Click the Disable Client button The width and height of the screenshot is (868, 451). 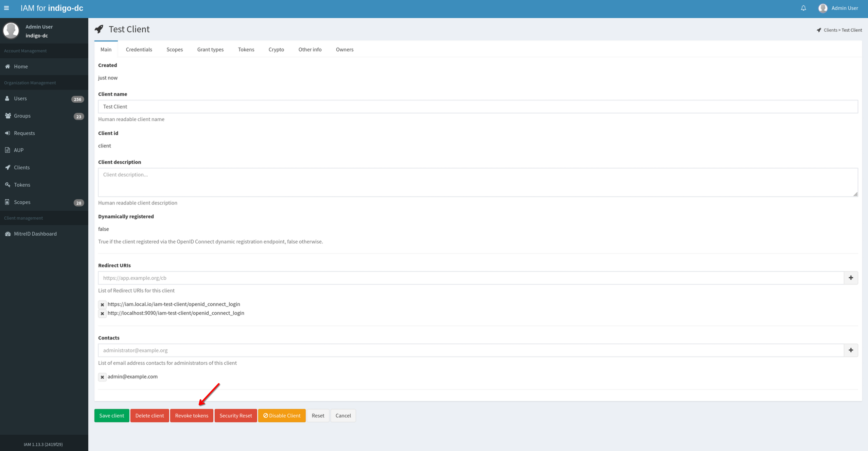pyautogui.click(x=282, y=415)
